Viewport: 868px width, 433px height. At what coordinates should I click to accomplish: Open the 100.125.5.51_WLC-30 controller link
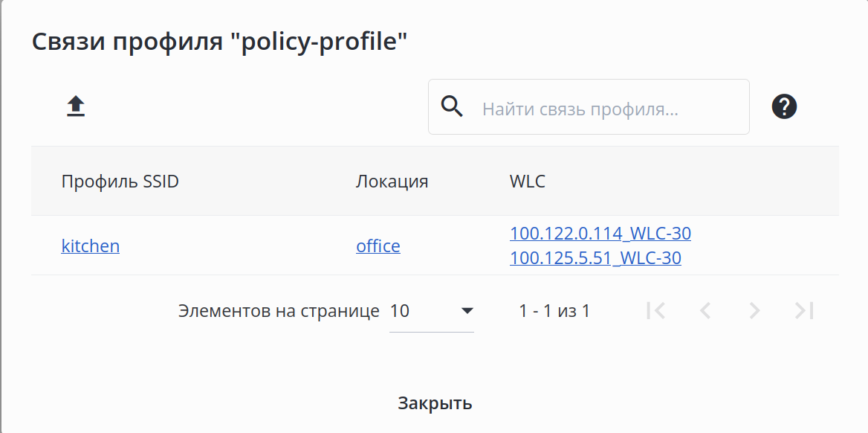[x=595, y=258]
